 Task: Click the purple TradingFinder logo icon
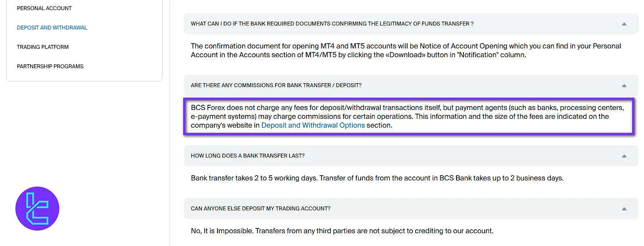(x=37, y=209)
